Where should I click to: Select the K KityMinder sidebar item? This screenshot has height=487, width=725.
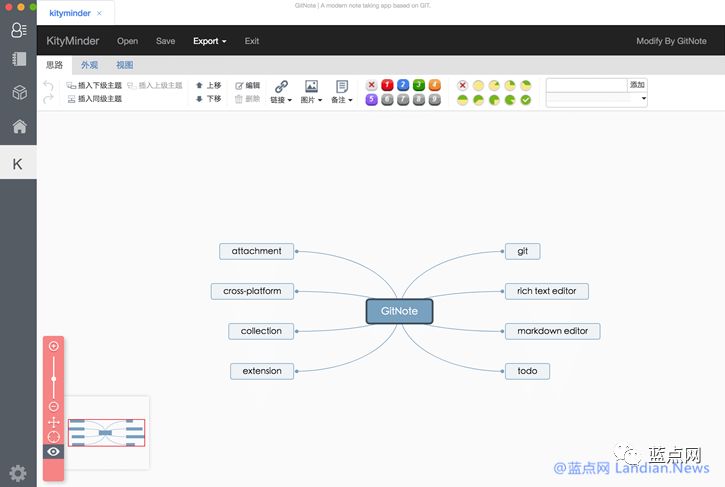pos(18,164)
